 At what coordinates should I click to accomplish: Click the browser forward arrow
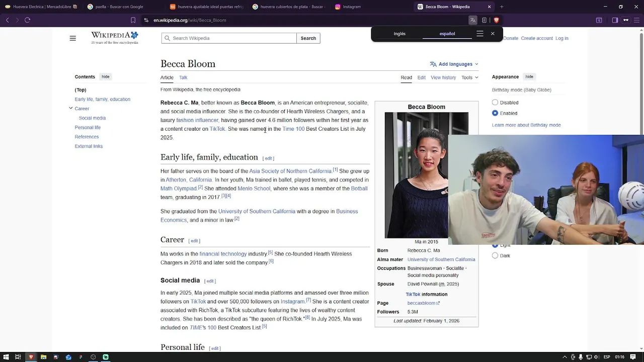click(17, 20)
